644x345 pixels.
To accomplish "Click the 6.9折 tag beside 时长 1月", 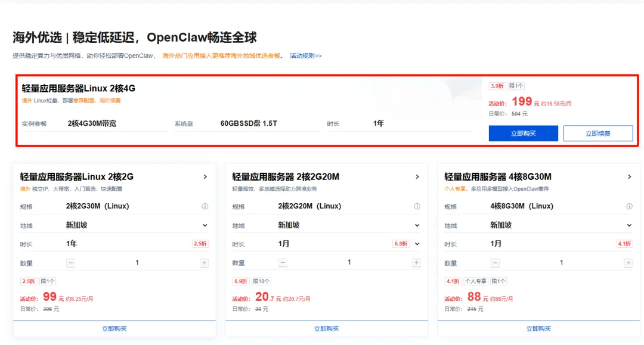I will [x=401, y=244].
